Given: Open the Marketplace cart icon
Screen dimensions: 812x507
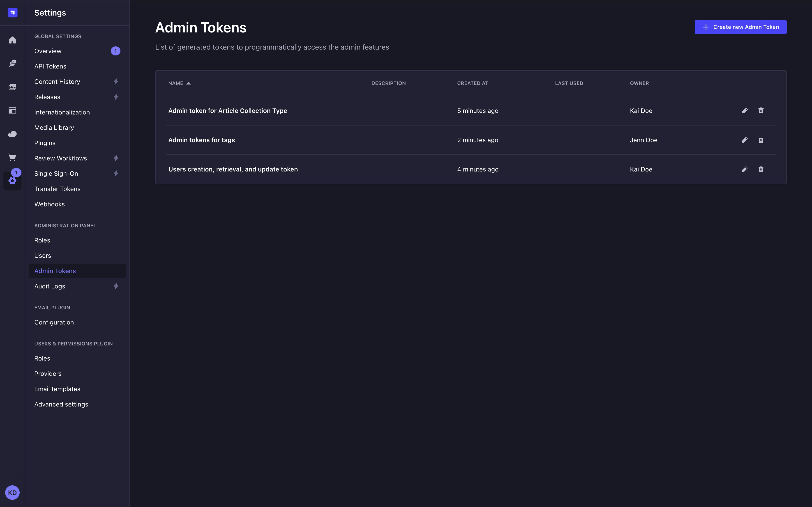Looking at the screenshot, I should point(12,157).
